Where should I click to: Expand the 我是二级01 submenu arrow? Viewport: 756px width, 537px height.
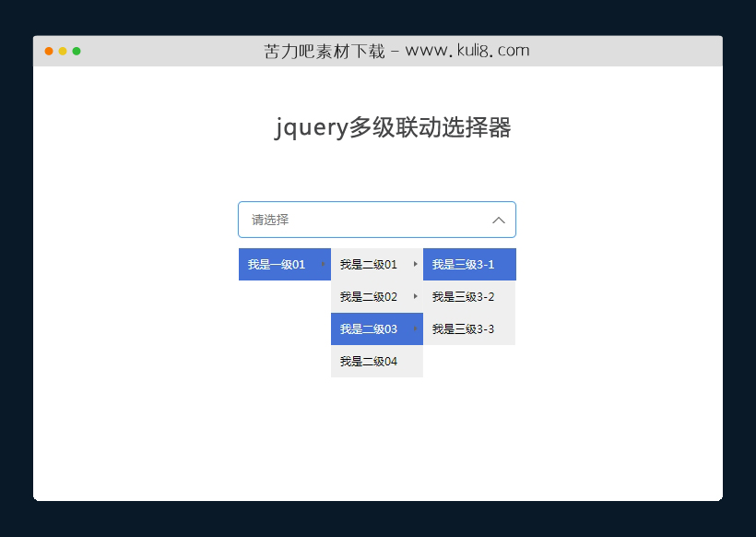coord(416,264)
